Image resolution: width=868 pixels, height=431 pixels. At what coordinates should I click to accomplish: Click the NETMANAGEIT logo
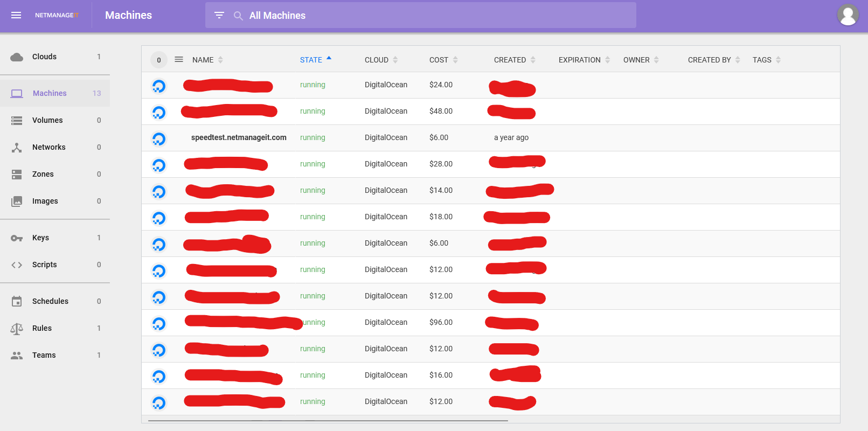(x=57, y=15)
